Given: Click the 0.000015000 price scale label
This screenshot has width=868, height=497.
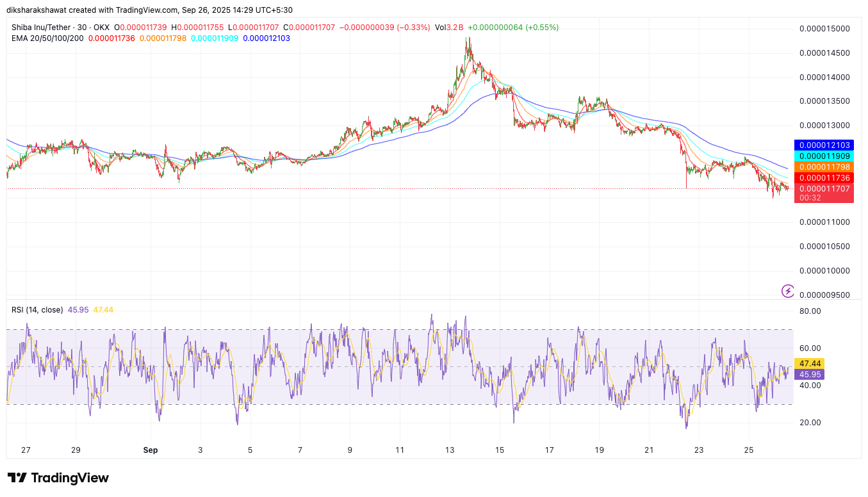Looking at the screenshot, I should pos(824,29).
